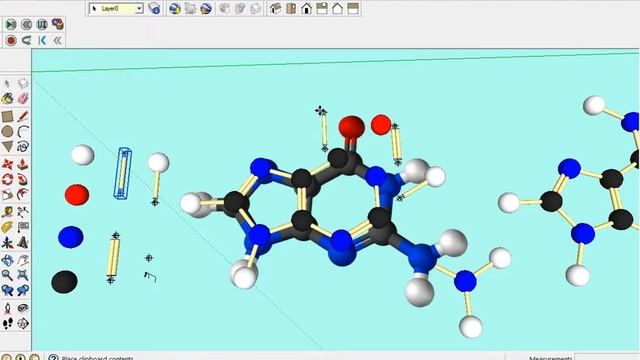Viewport: 640px width, 360px height.
Task: Select the pink Eraser tool
Action: (23, 98)
